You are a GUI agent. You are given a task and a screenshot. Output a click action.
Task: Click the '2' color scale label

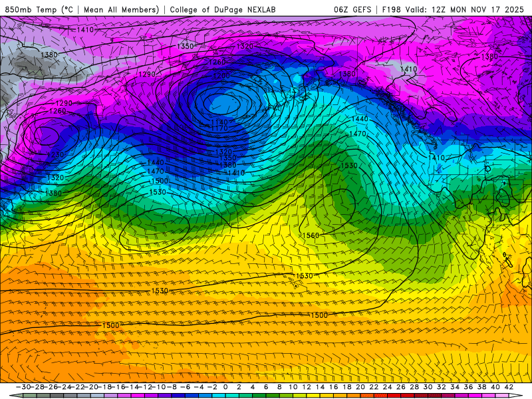239,387
